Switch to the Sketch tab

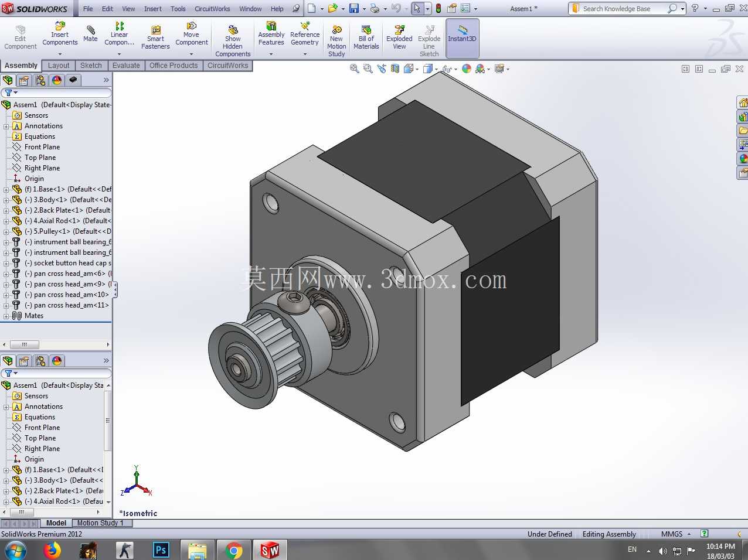[91, 66]
